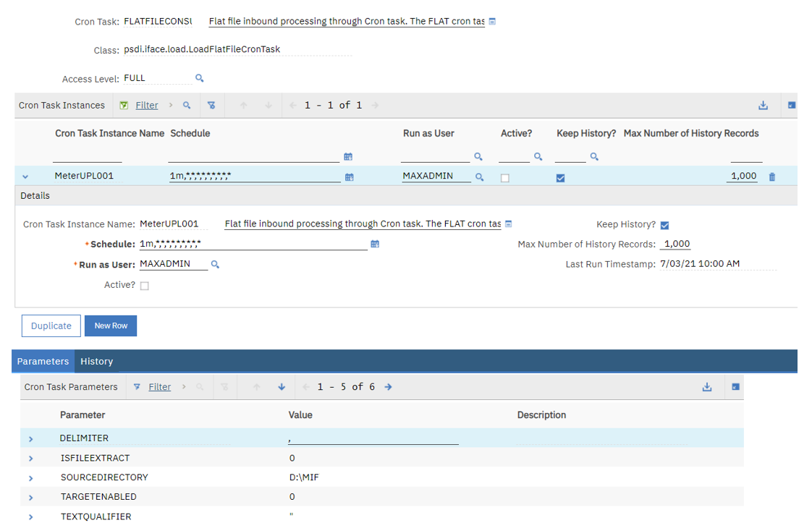Click Filter link in Cron Task Instances
Image resolution: width=812 pixels, height=523 pixels.
pos(147,105)
